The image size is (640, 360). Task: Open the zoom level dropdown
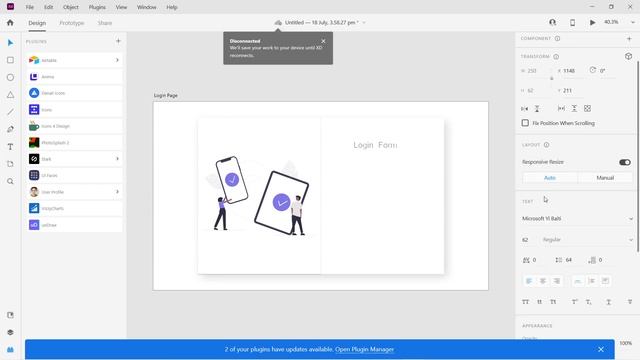[633, 22]
